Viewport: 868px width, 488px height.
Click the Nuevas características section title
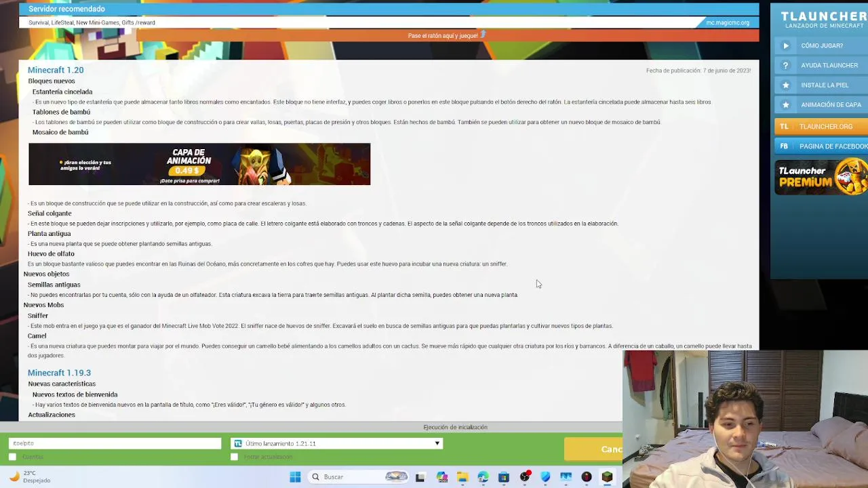[62, 384]
